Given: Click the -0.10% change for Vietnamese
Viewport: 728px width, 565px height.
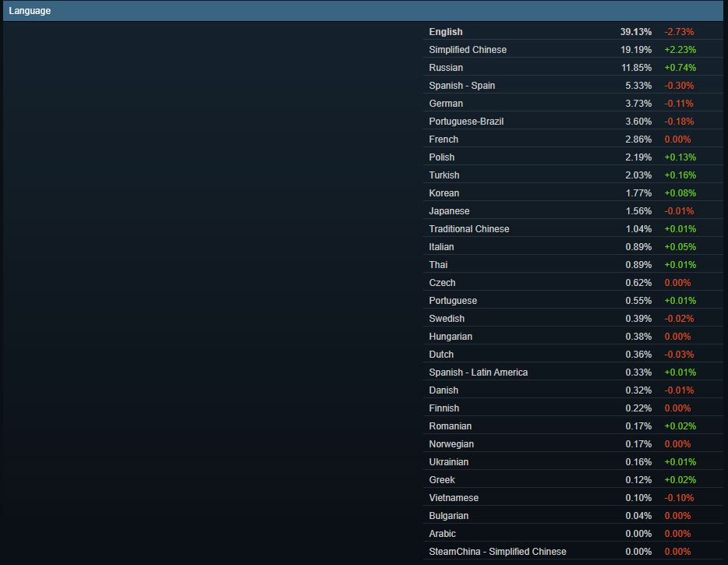Looking at the screenshot, I should [x=679, y=498].
